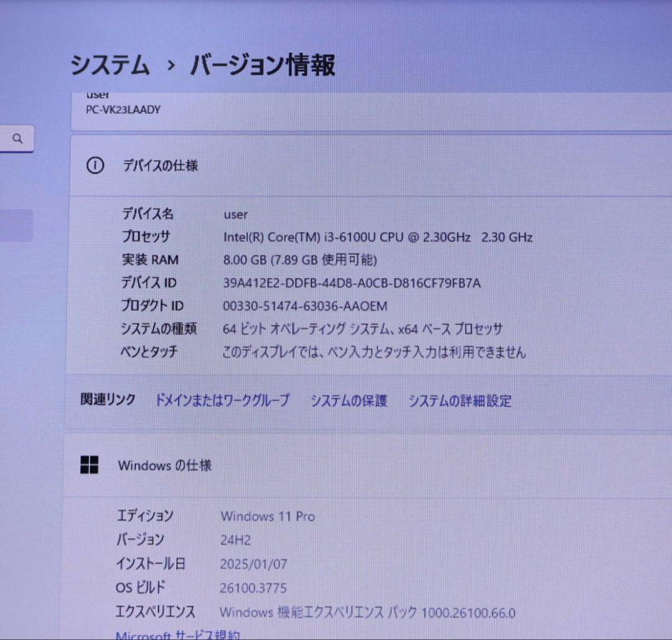This screenshot has height=640, width=672.
Task: Select the highlighted sidebar navigation item
Action: pos(16,224)
